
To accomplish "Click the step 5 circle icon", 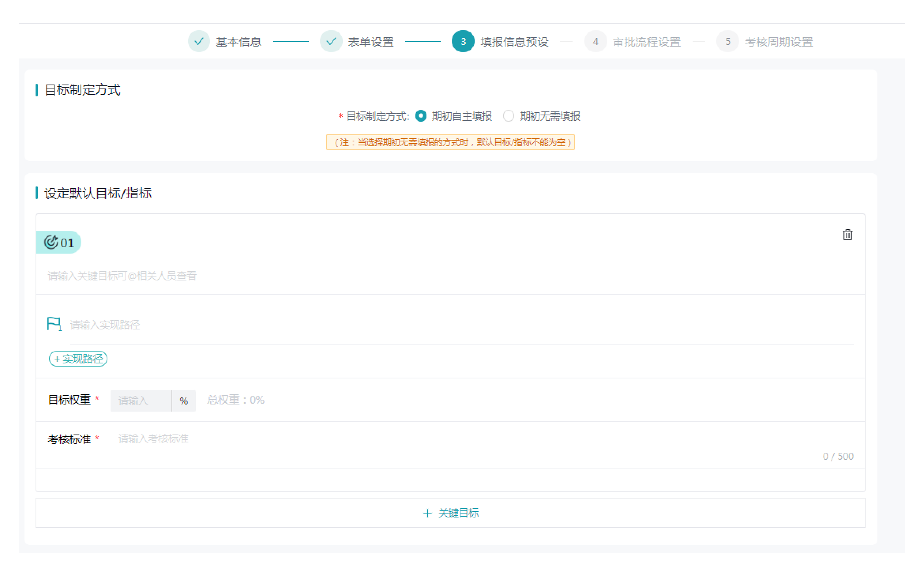I will pos(727,41).
